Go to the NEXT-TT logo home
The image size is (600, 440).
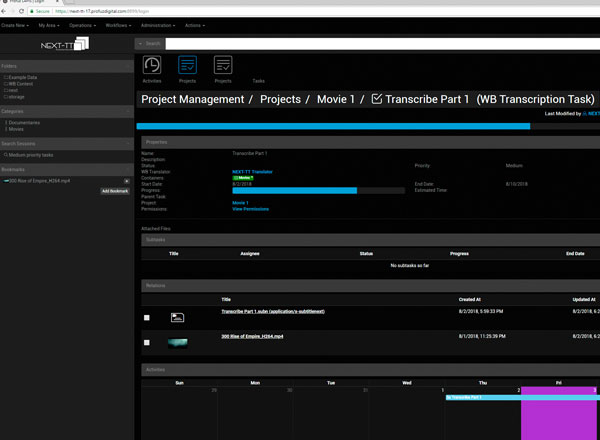[65, 44]
